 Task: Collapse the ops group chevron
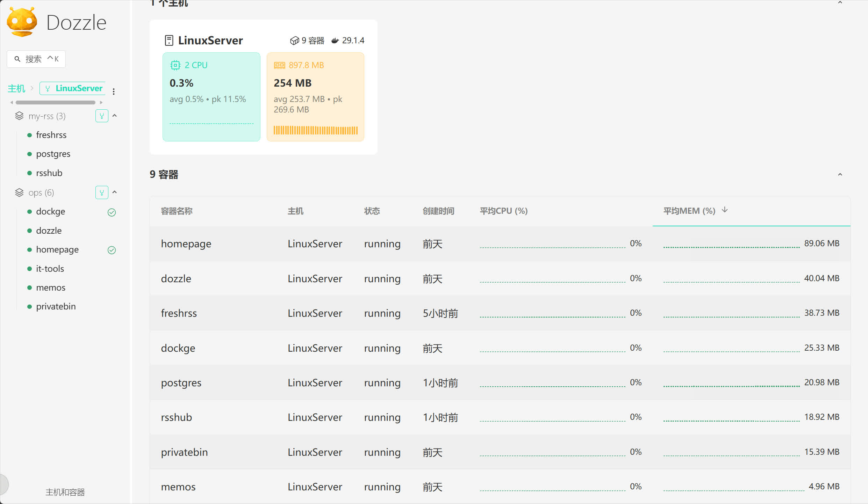[x=115, y=192]
